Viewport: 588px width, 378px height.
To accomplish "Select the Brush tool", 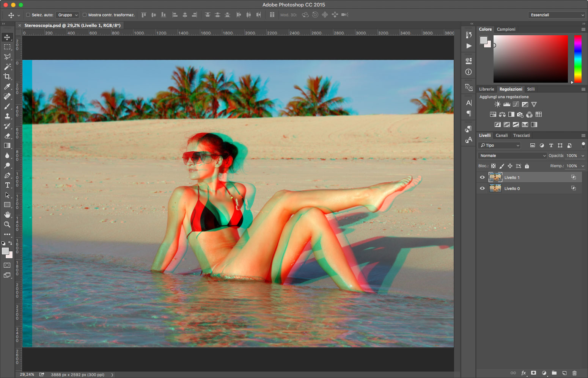I will click(7, 106).
